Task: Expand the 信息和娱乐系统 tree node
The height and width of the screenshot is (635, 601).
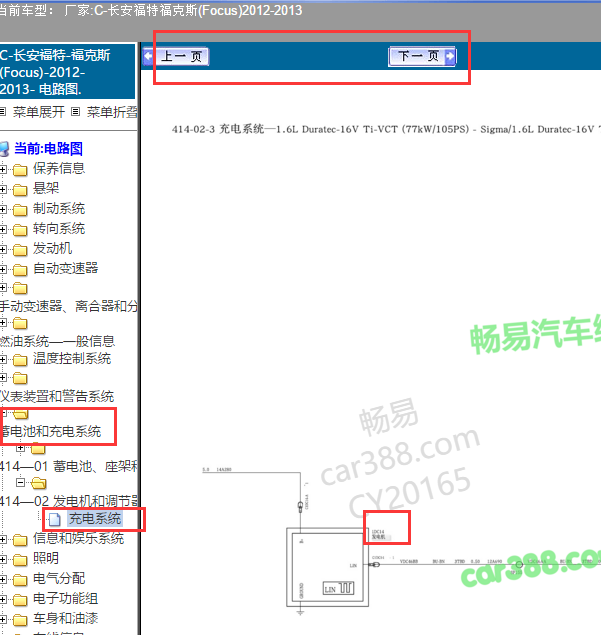Action: (x=3, y=539)
